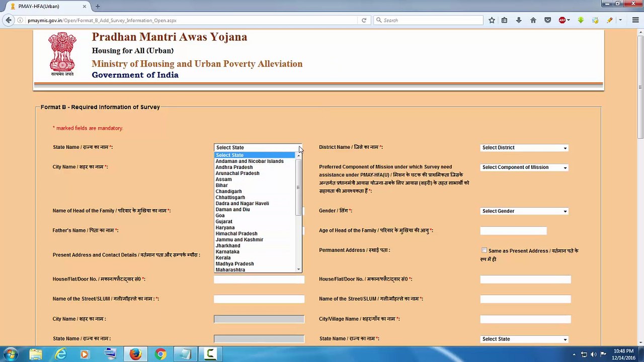Open permanent address Select State dropdown
This screenshot has width=644, height=362.
click(524, 339)
